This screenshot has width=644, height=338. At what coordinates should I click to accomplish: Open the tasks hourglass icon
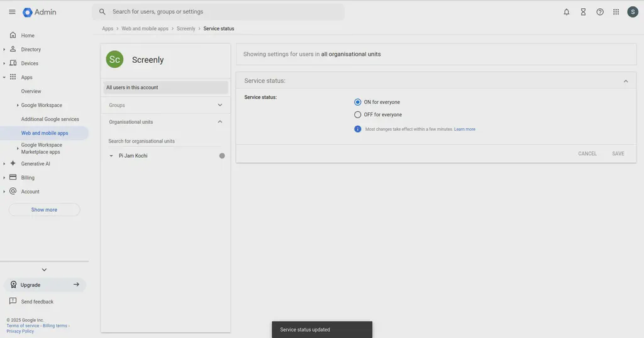pos(583,12)
